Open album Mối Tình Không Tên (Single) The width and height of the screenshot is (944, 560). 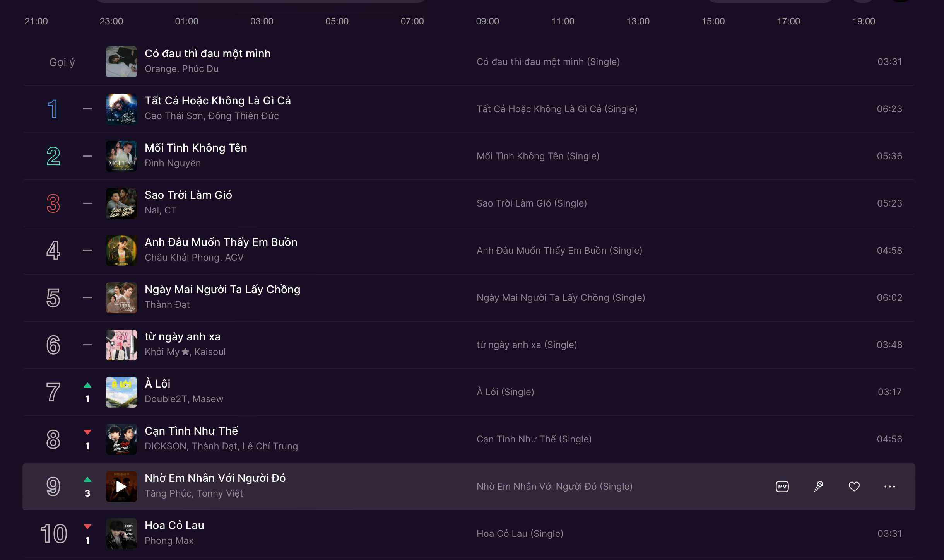538,156
